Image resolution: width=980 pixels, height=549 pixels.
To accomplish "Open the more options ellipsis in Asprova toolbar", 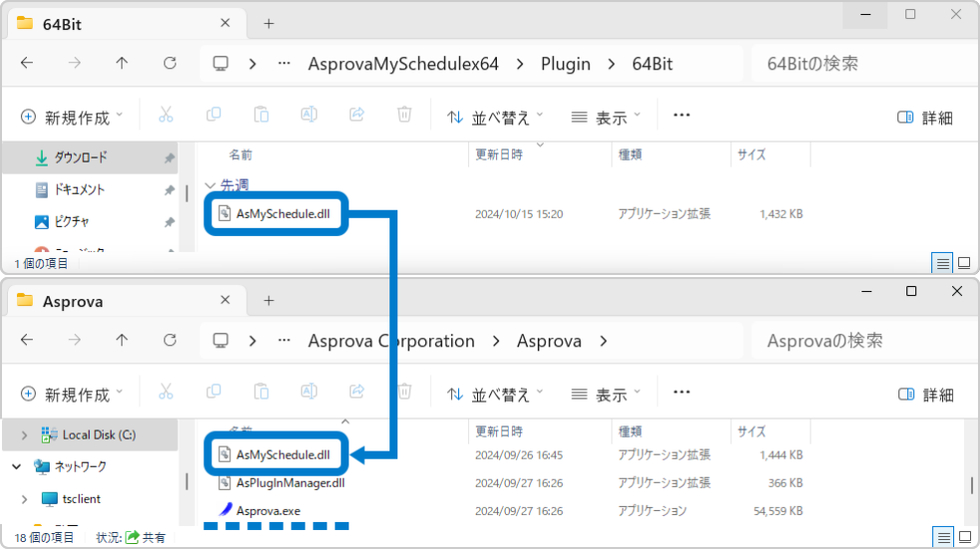I will pos(682,392).
